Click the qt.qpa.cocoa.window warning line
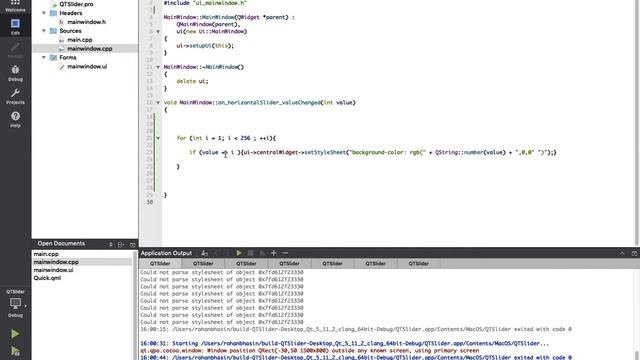 [x=309, y=351]
